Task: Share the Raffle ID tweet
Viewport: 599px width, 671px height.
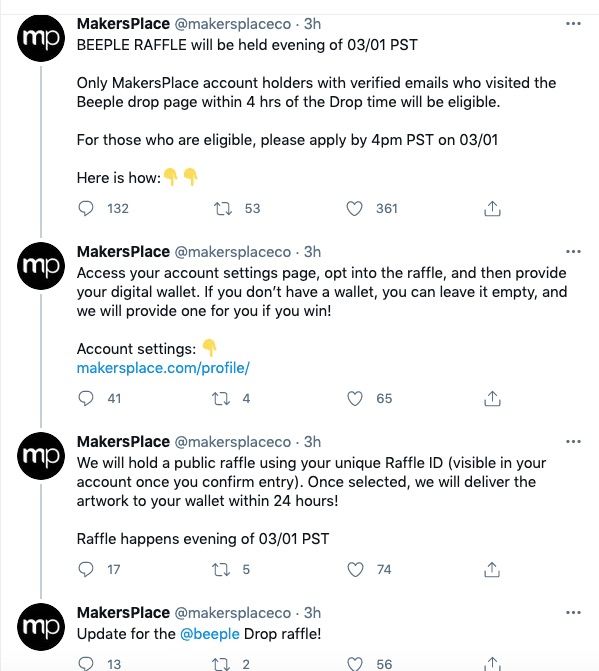Action: 492,570
